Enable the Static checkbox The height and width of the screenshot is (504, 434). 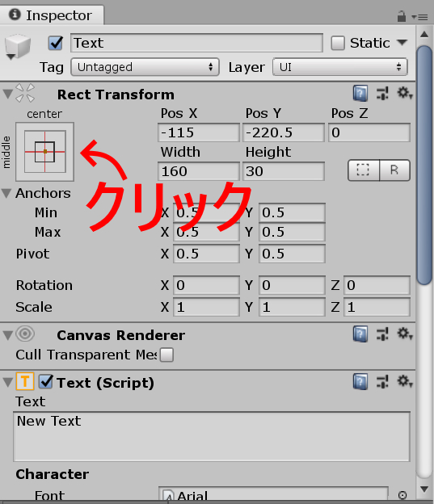[338, 43]
